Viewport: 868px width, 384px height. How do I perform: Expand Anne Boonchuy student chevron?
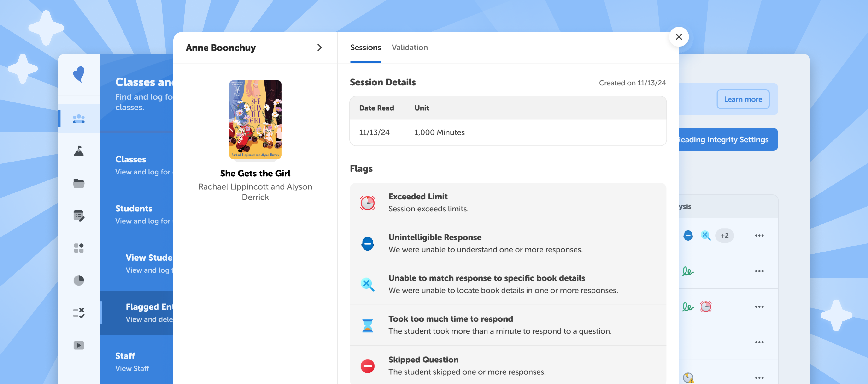click(x=319, y=48)
